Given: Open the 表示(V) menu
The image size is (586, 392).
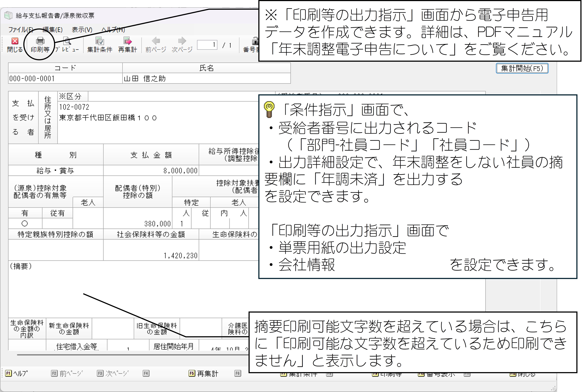Looking at the screenshot, I should [82, 30].
